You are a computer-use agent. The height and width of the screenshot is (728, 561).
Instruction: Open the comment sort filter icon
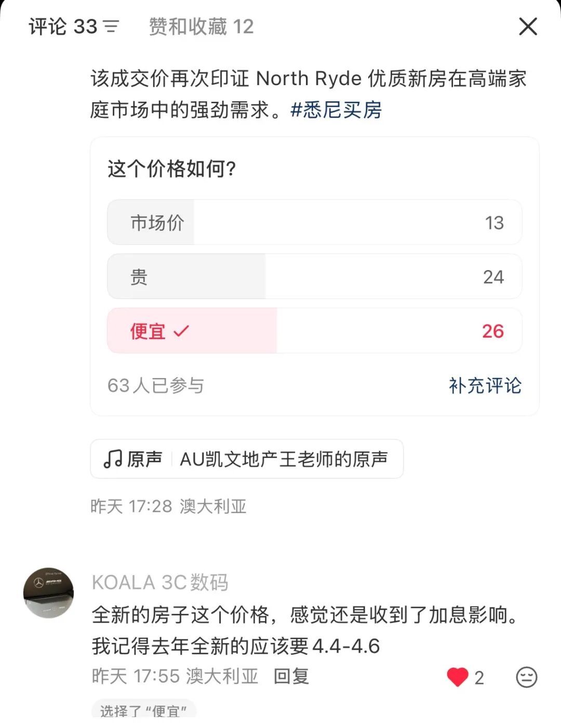(x=111, y=26)
